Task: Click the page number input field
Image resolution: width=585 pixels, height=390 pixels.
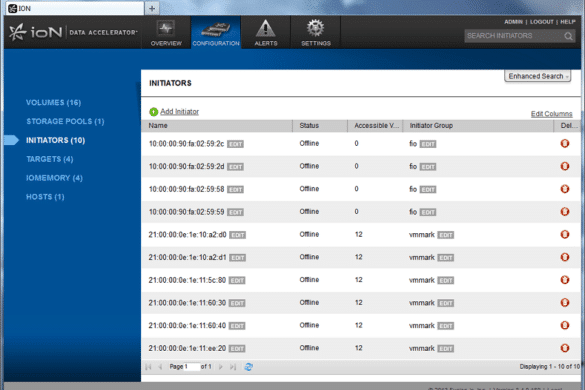Action: pyautogui.click(x=192, y=367)
